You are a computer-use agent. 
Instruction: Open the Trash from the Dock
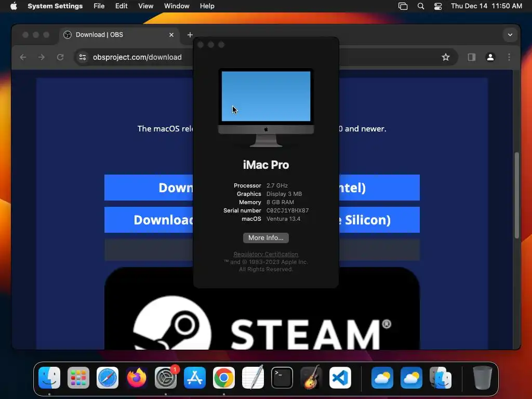483,378
